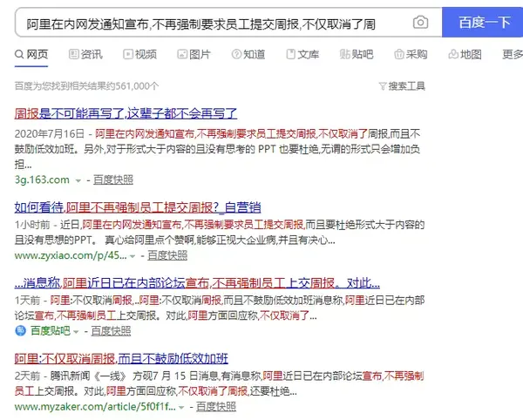Viewport: 523px width, 420px height.
Task: Select the 网页 tab
Action: click(x=31, y=54)
